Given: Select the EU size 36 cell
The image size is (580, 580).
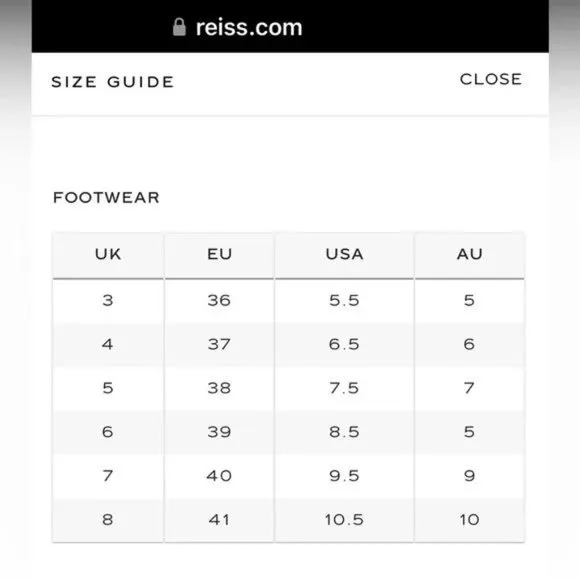Looking at the screenshot, I should (219, 300).
